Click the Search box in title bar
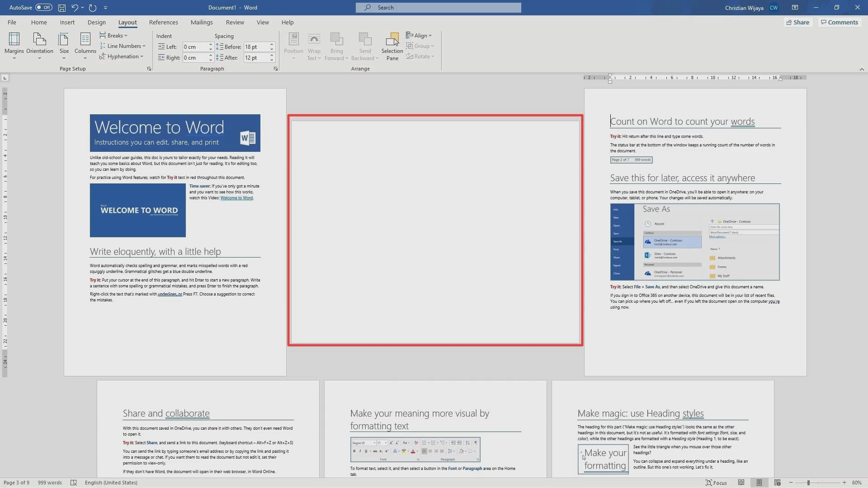 tap(438, 8)
